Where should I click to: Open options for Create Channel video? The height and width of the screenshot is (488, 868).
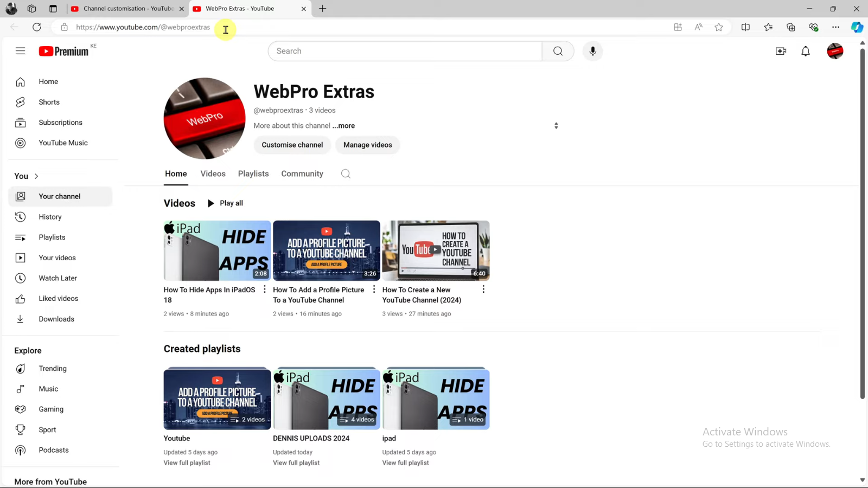tap(483, 290)
